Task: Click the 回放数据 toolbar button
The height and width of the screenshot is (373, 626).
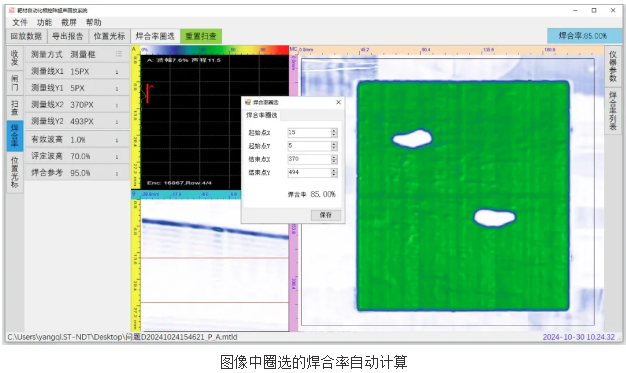Action: [x=26, y=36]
